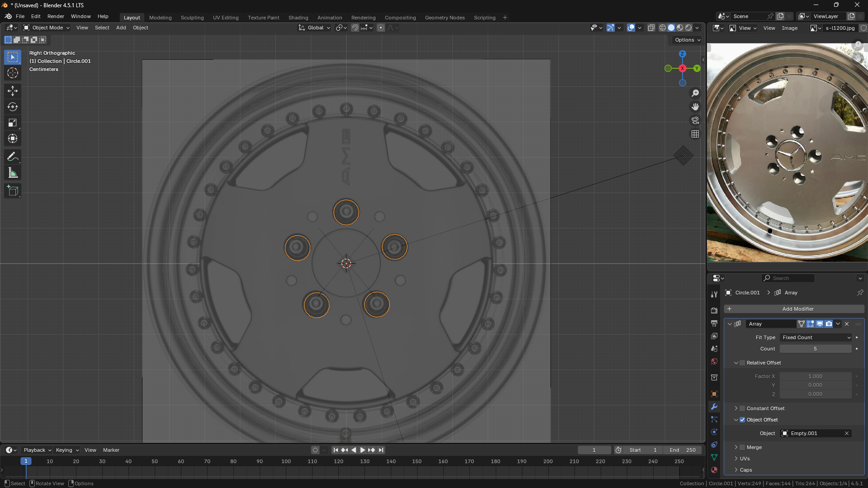Screen dimensions: 868x488
Task: Select the Cursor tool in the toolbar
Action: [x=13, y=73]
